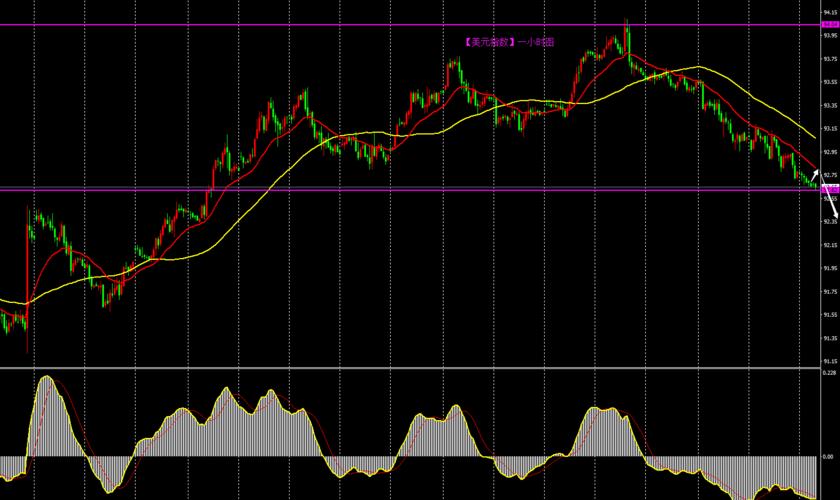Click the magenta price tag of the upper line

click(x=829, y=24)
